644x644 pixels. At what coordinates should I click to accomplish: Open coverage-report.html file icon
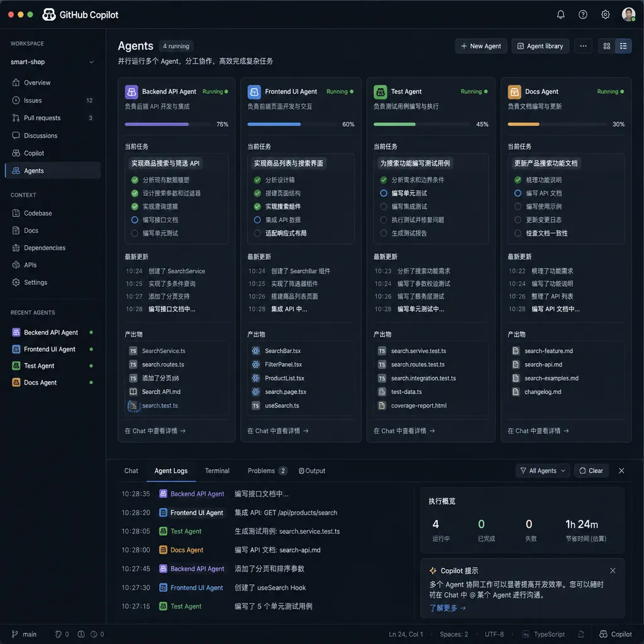click(x=382, y=406)
